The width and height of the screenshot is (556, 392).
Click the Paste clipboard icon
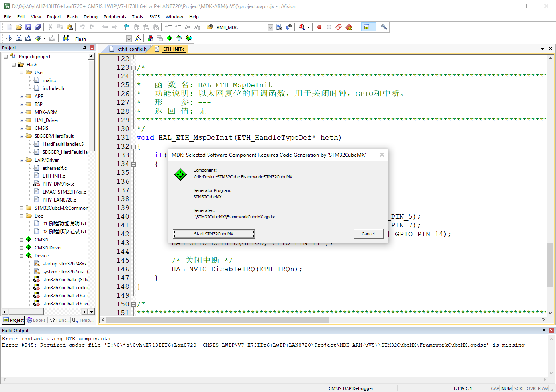70,27
